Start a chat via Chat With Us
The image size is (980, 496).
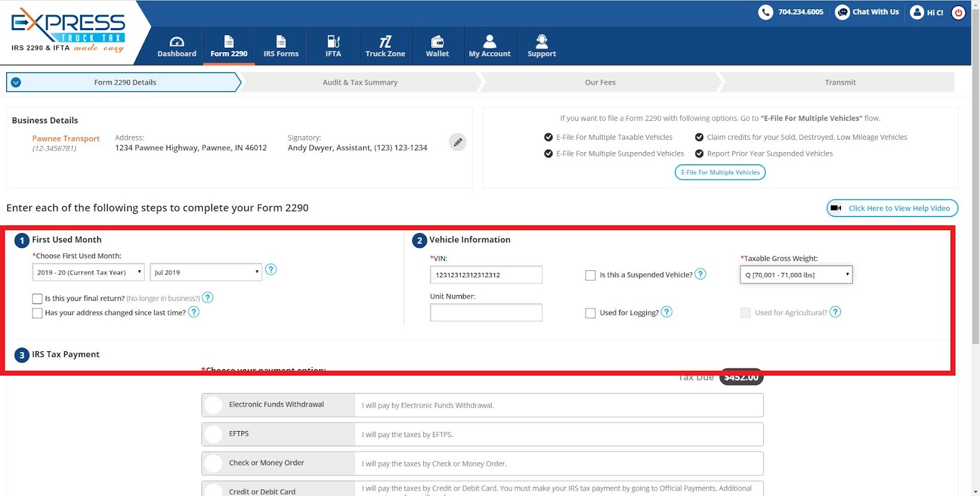867,12
